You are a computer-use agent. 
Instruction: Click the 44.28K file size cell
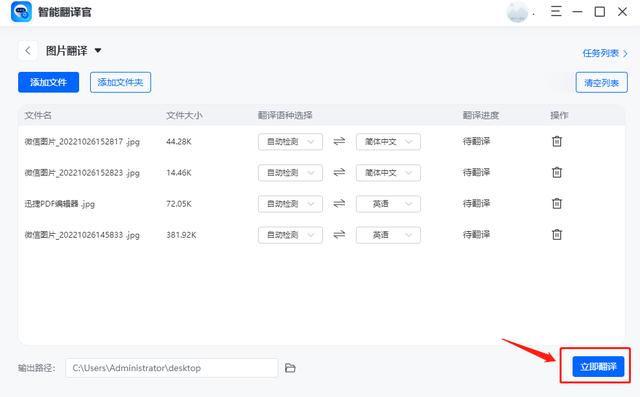[x=179, y=142]
